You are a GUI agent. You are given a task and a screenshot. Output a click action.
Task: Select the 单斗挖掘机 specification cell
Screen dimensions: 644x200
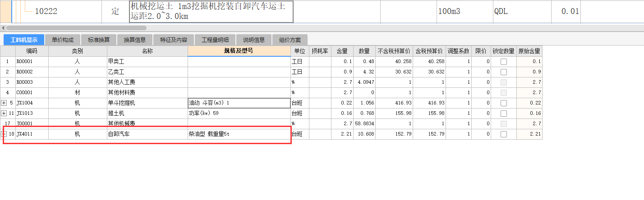[x=239, y=103]
